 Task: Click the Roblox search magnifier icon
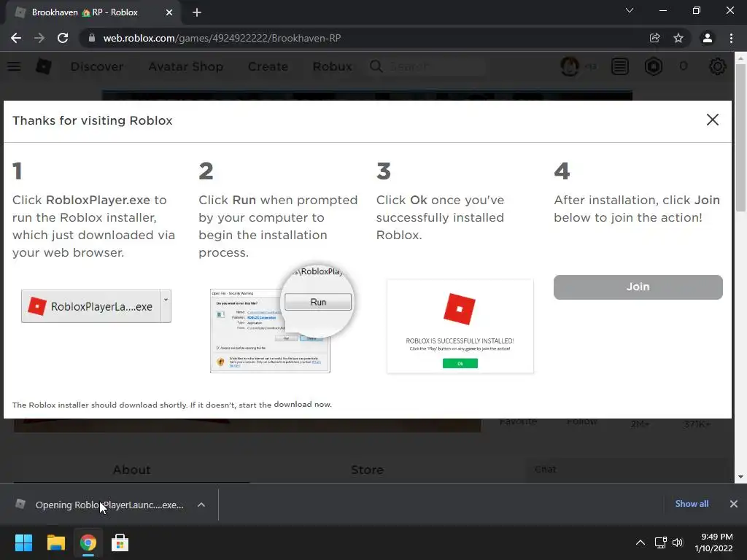coord(376,66)
